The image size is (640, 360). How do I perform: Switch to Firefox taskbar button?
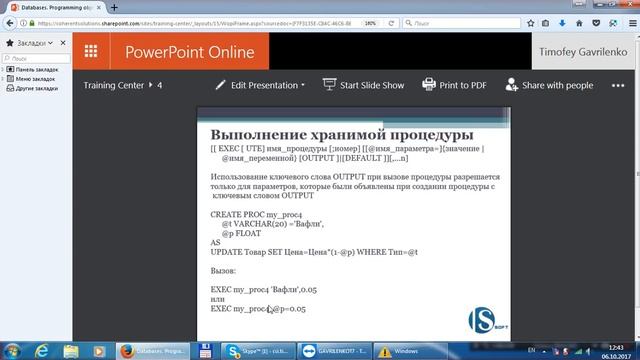[x=153, y=351]
